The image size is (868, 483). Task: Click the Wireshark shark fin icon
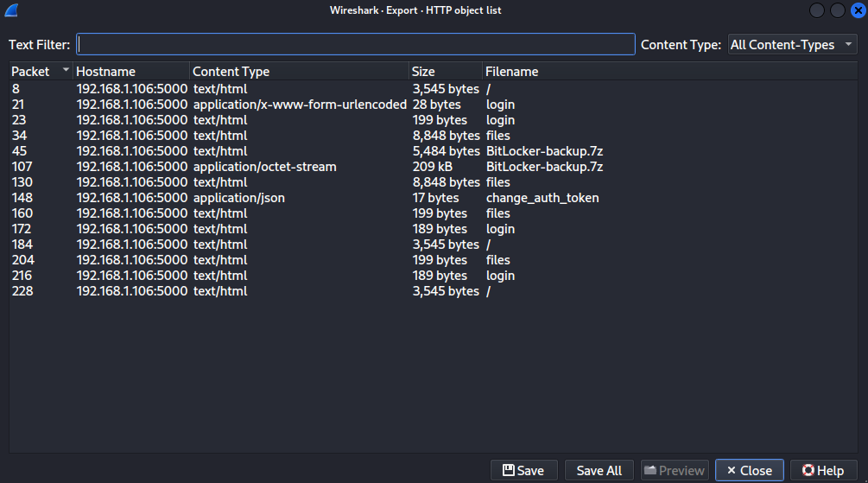pos(11,10)
